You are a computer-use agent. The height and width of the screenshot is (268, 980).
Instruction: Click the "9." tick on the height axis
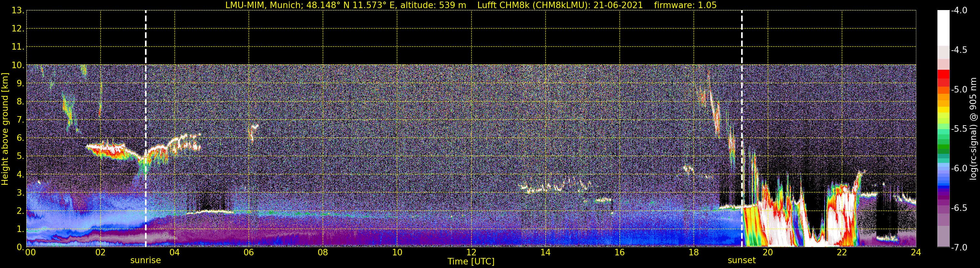[x=20, y=83]
